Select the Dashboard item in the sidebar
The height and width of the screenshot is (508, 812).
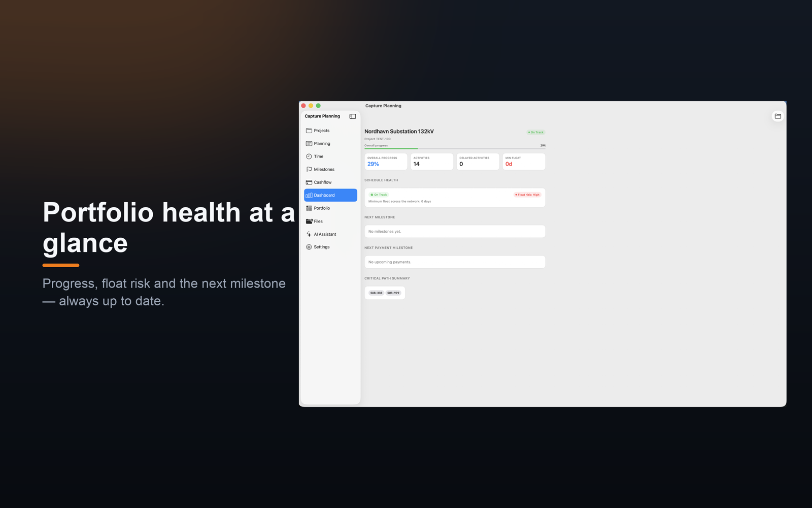tap(330, 195)
